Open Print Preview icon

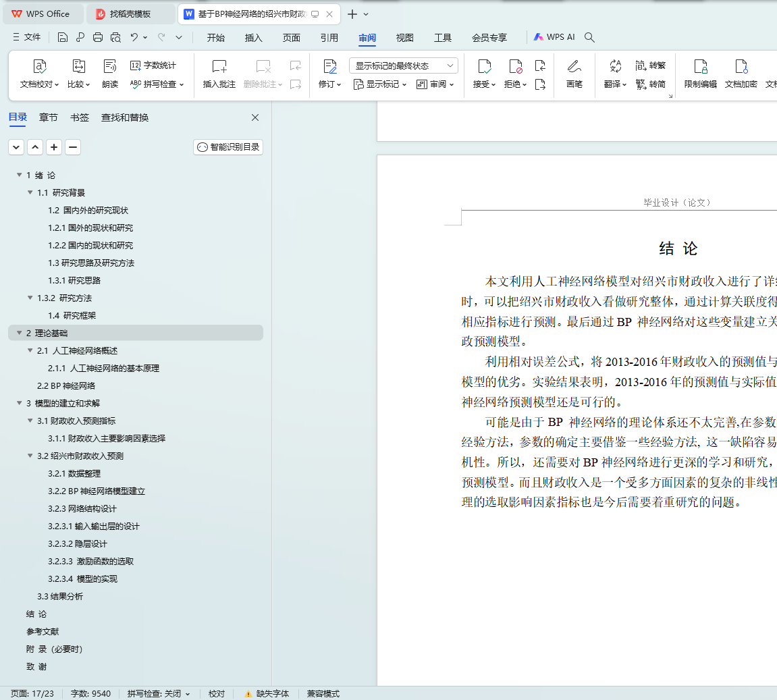tap(115, 37)
